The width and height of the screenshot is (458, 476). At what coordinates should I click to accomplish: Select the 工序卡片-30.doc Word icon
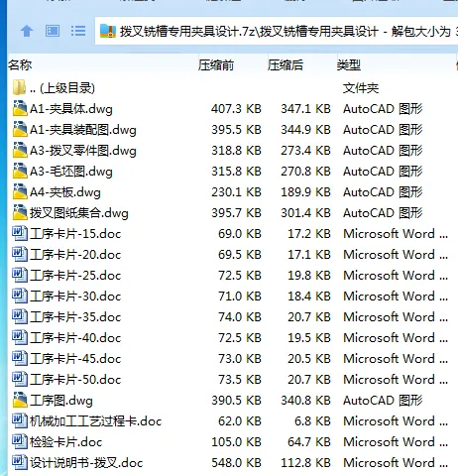[20, 296]
